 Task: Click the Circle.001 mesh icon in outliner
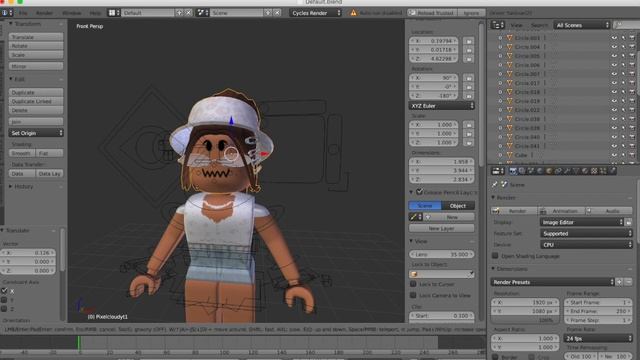[x=509, y=38]
